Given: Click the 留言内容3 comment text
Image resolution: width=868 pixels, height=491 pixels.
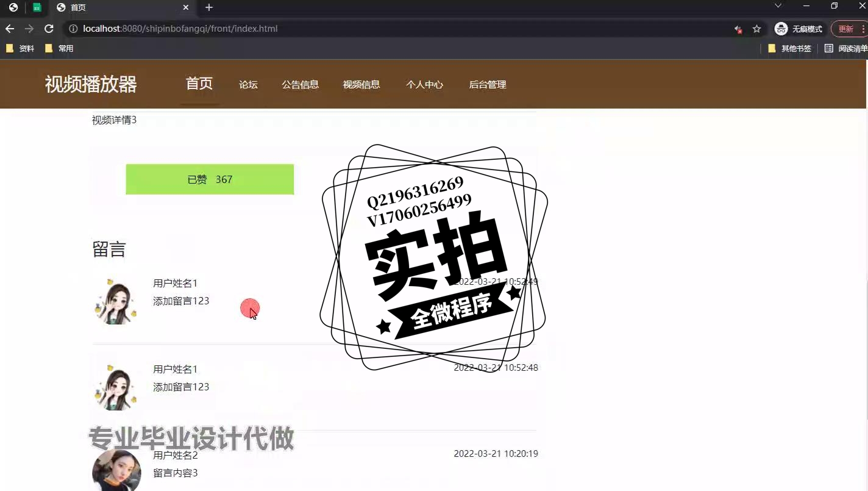Looking at the screenshot, I should pos(176,473).
